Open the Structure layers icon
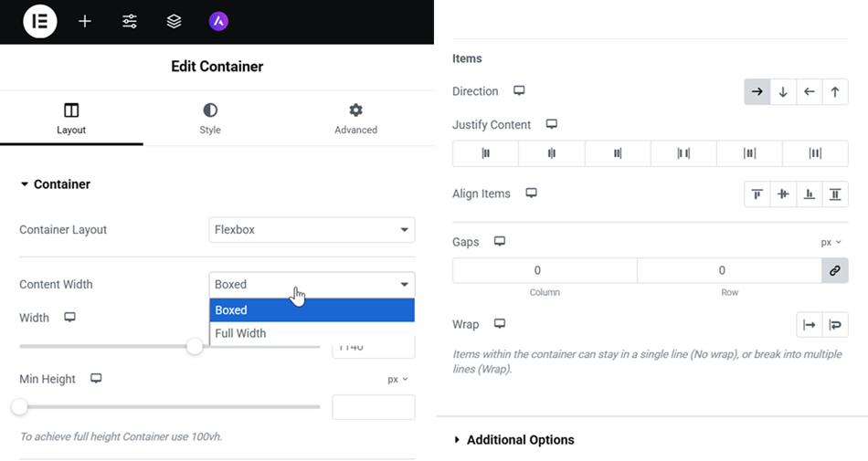 point(174,22)
